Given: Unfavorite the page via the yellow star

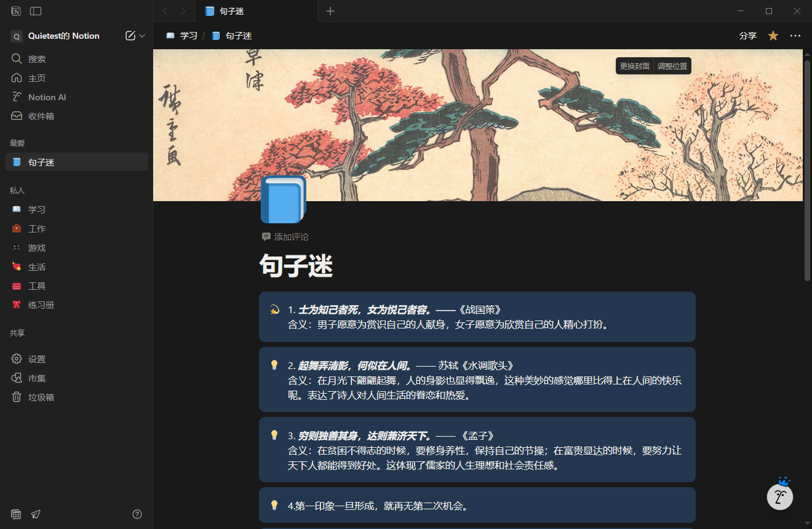Looking at the screenshot, I should click(x=773, y=36).
